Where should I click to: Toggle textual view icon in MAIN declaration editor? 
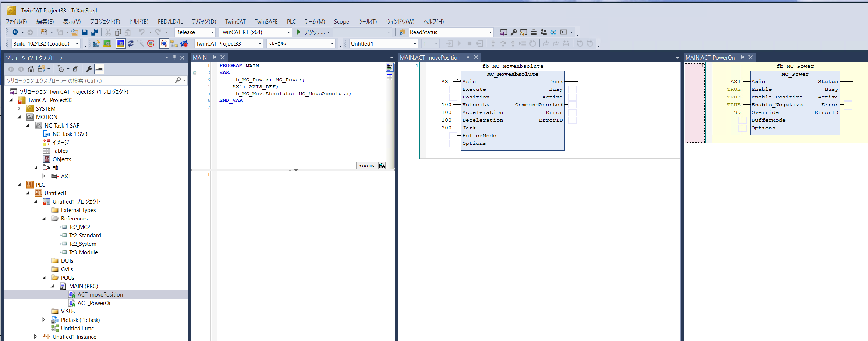[x=389, y=67]
